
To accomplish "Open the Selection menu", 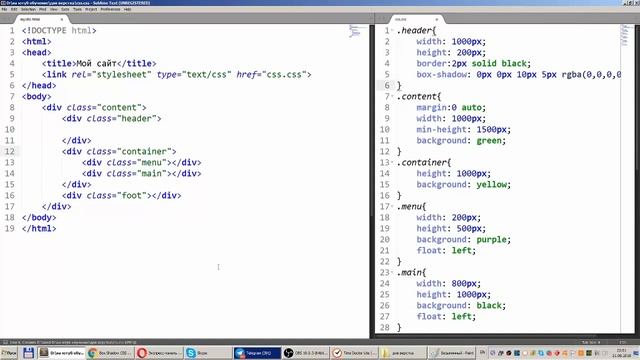I will tap(28, 9).
